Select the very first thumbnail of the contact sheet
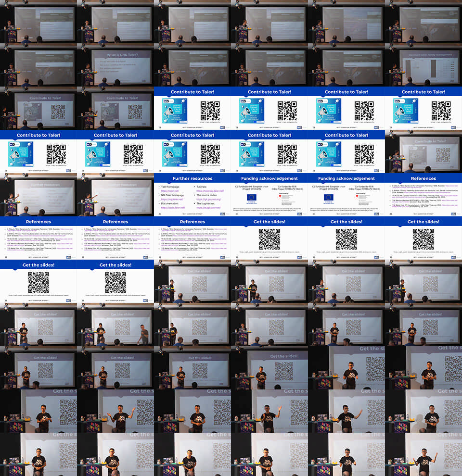Screen dimensions: 462x476 (38, 22)
